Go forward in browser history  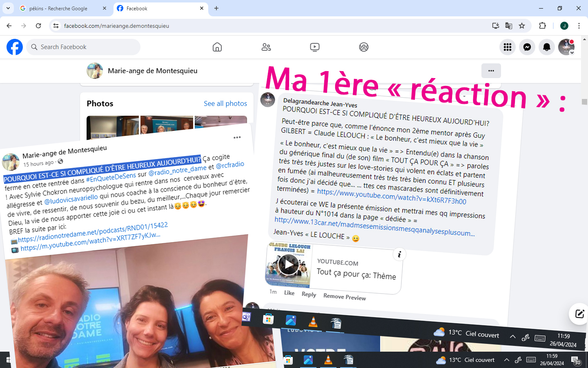coord(24,26)
